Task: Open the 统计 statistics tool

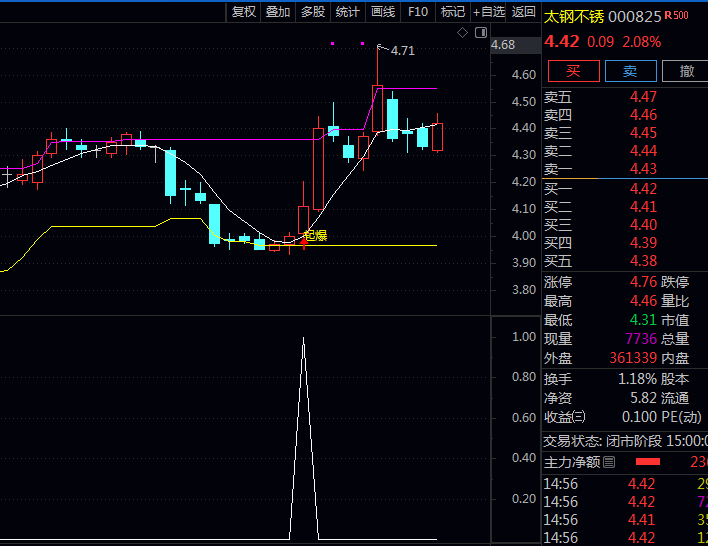Action: [x=348, y=12]
